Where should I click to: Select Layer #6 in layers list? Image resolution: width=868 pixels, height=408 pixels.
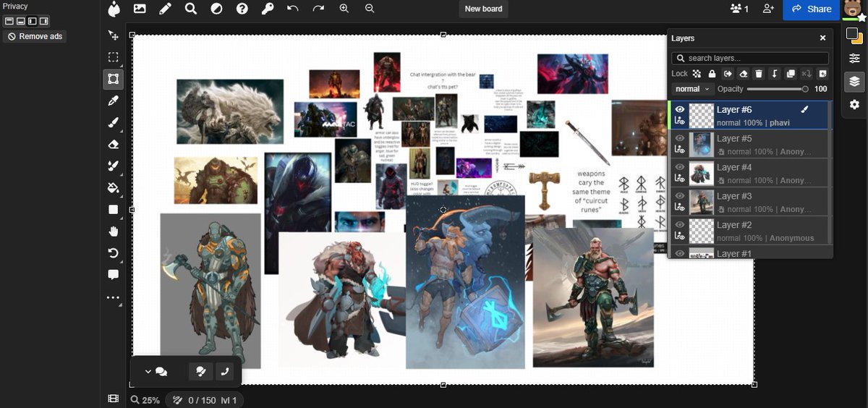(749, 115)
